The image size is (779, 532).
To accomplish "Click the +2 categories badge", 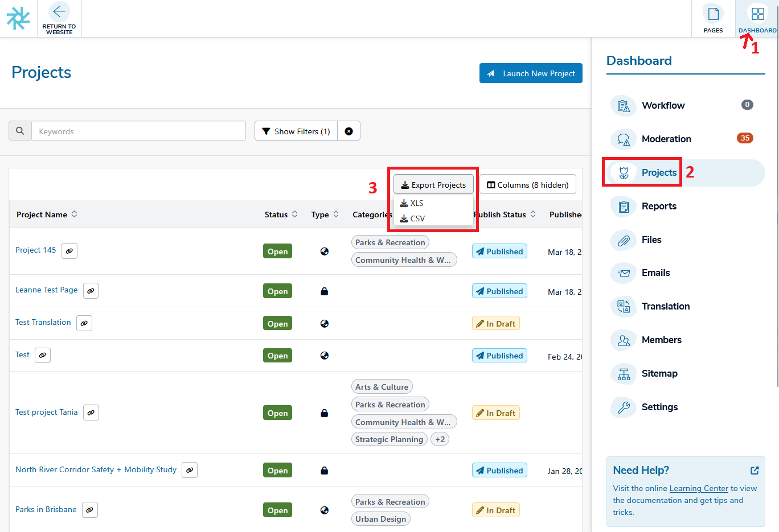I will pyautogui.click(x=440, y=439).
